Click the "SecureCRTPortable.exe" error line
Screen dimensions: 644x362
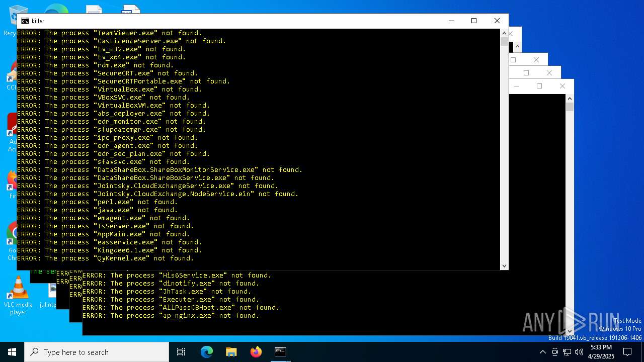click(123, 81)
